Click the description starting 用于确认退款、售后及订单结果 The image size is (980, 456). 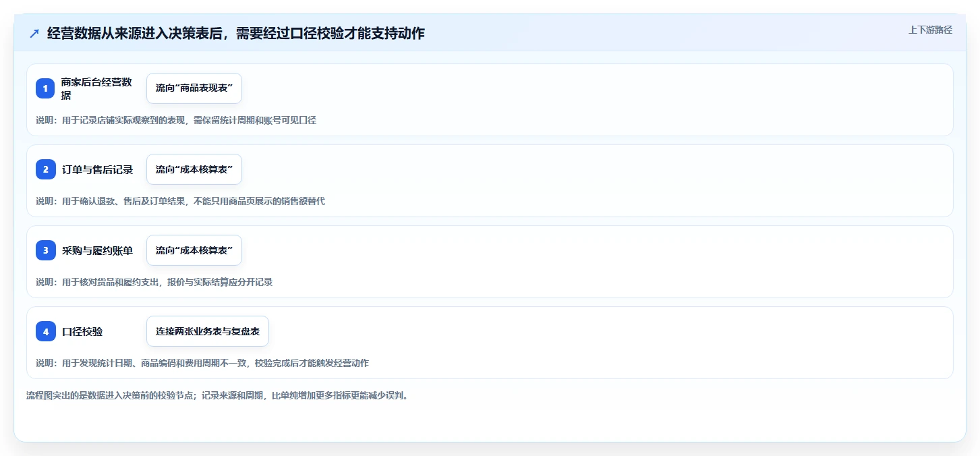tap(180, 201)
